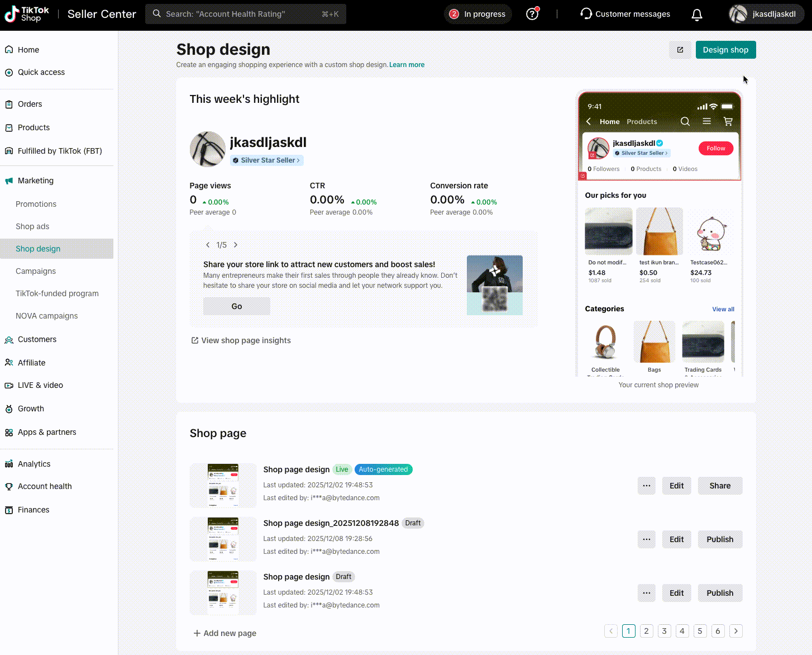Screen dimensions: 812x655
Task: Click the In progress status indicator
Action: (x=477, y=14)
